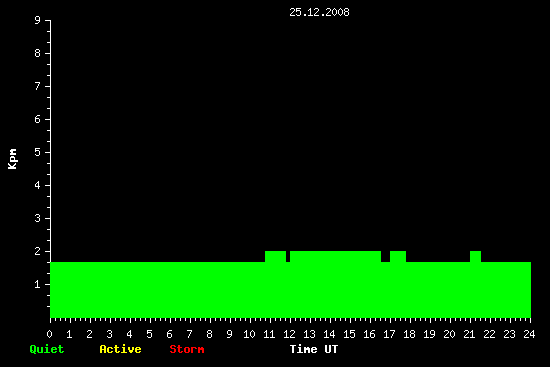Click small raised bar at hour 21
This screenshot has height=367, width=550.
click(x=475, y=256)
